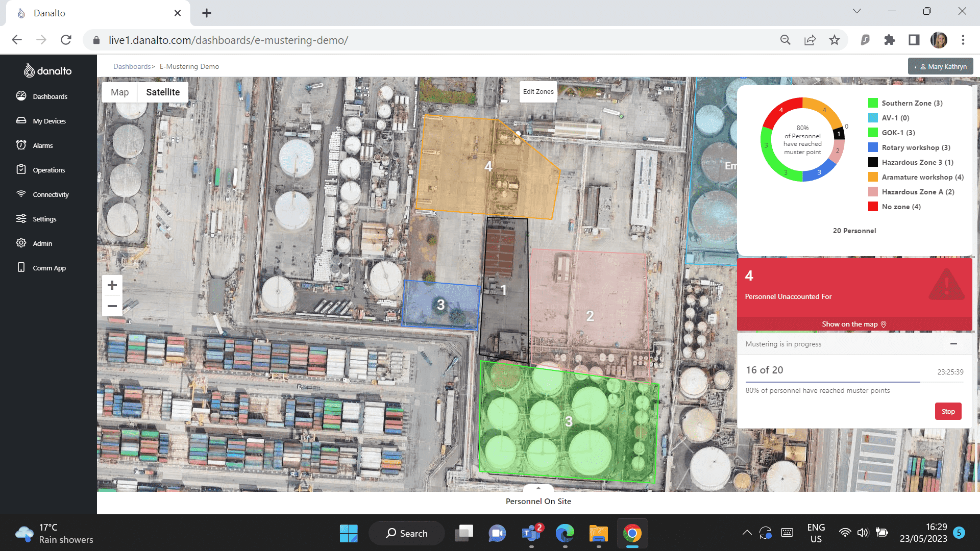Open Chrome three-dot menu
The image size is (980, 551).
point(963,40)
